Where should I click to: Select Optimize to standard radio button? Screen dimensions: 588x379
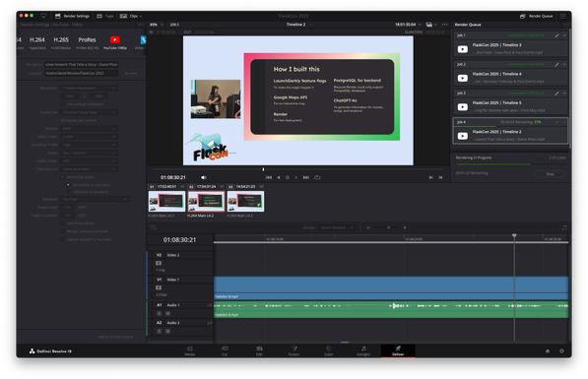[x=68, y=192]
